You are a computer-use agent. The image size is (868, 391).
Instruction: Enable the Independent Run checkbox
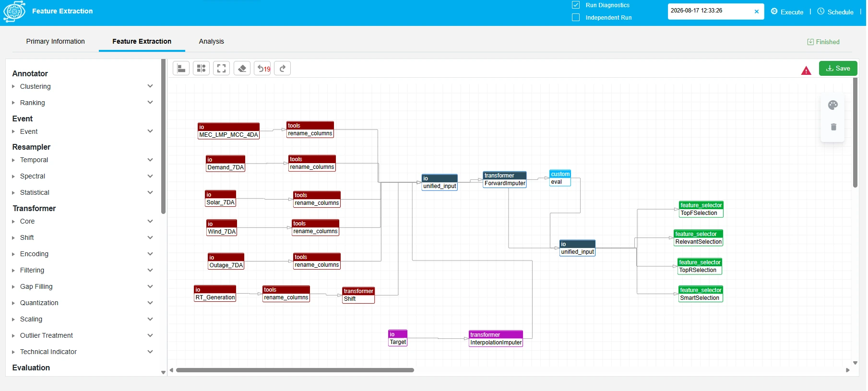576,17
